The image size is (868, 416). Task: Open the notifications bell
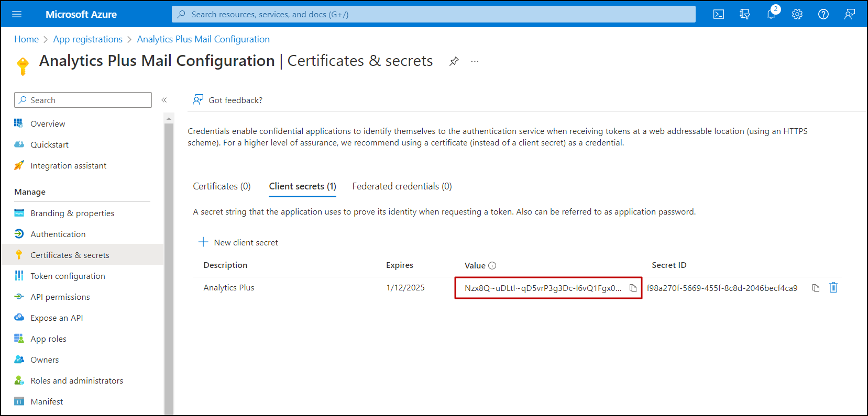[771, 14]
